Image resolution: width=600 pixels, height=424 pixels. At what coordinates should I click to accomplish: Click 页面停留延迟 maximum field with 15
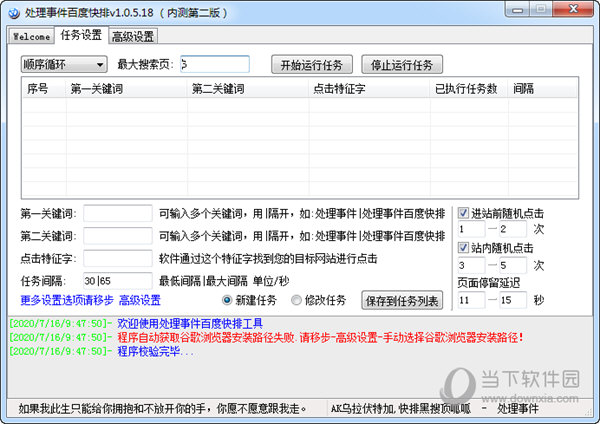click(513, 300)
